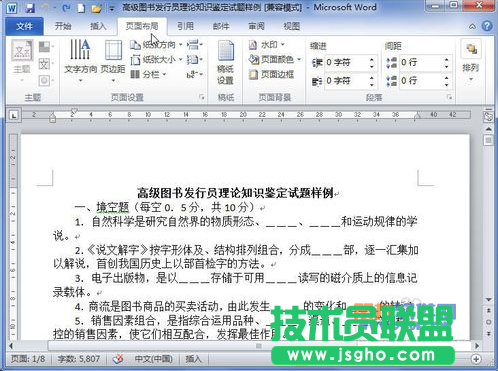Click horizontal scrollbar left arrow
The image size is (498, 371).
tap(11, 346)
